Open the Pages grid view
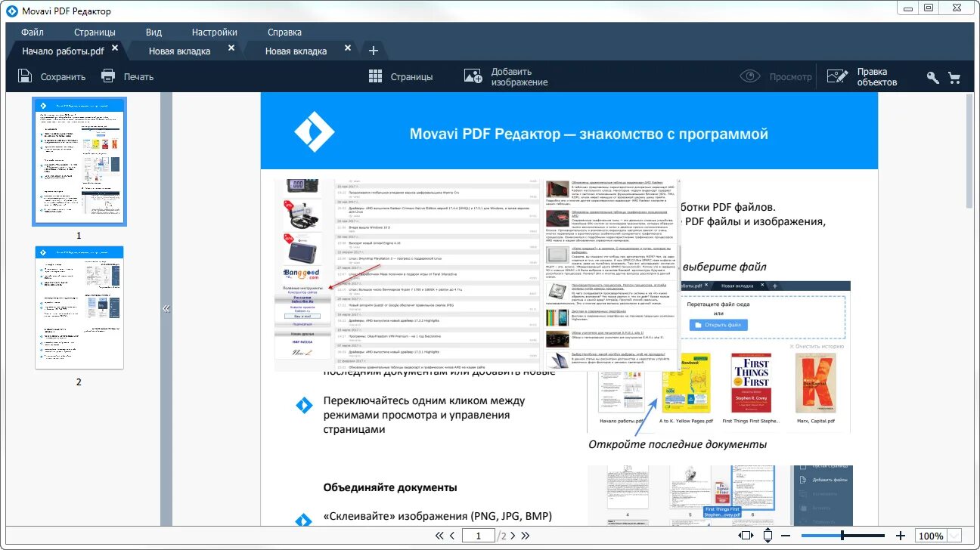 click(x=401, y=76)
